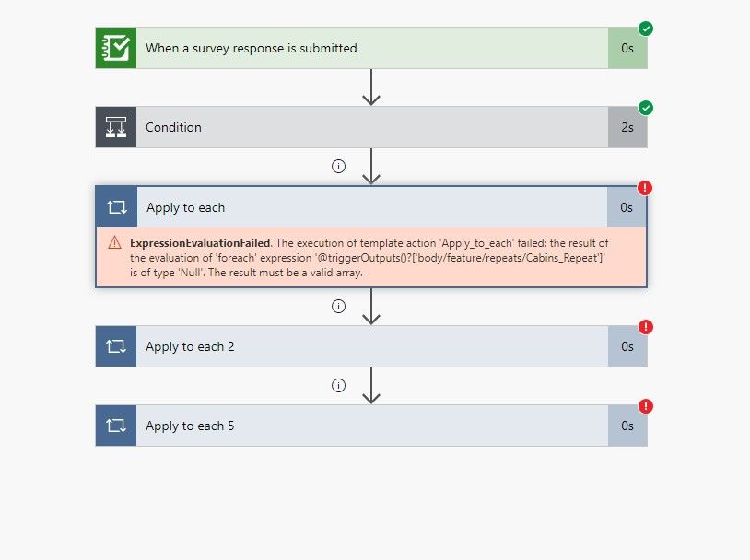The image size is (750, 560).
Task: Click the Survey123 trigger icon
Action: 116,48
